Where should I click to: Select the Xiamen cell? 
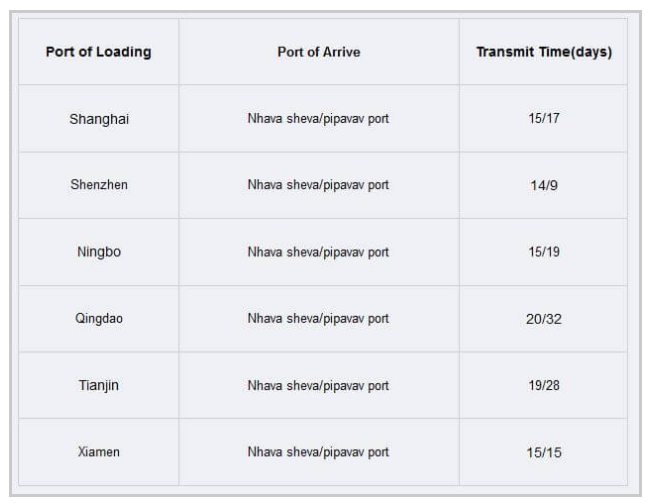pos(99,452)
